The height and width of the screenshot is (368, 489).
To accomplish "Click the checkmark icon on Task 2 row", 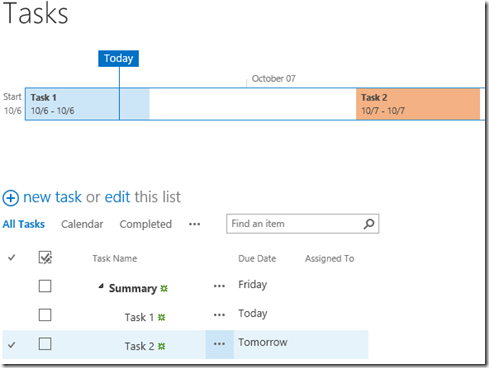I will click(12, 345).
